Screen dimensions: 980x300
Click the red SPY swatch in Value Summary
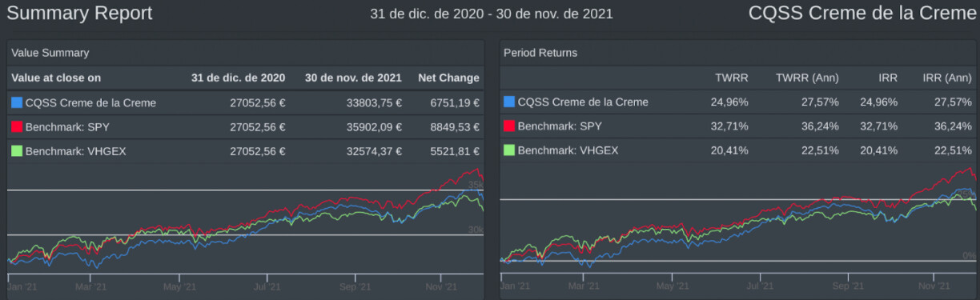click(x=17, y=126)
